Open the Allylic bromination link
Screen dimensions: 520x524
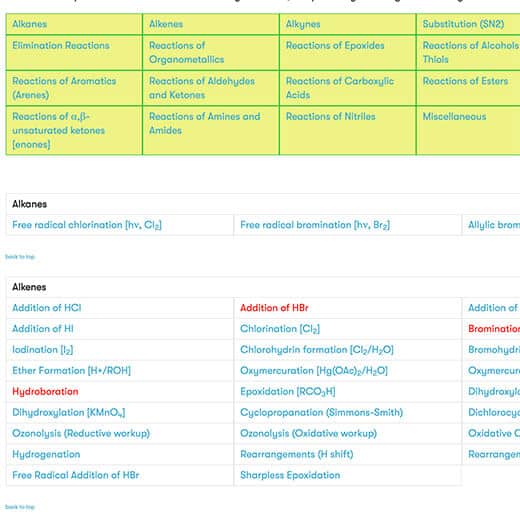tap(494, 225)
